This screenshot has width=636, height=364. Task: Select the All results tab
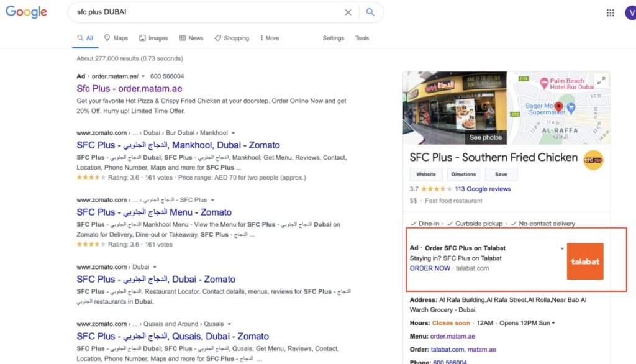coord(85,38)
